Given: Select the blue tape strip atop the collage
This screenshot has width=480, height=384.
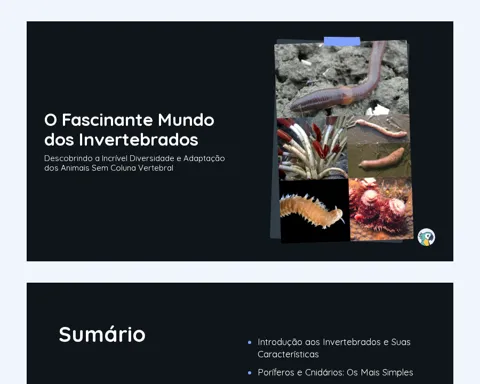Looking at the screenshot, I should [x=342, y=41].
